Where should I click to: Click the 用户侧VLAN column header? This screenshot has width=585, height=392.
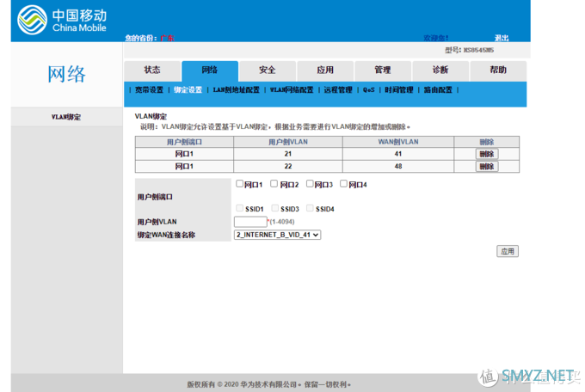288,142
